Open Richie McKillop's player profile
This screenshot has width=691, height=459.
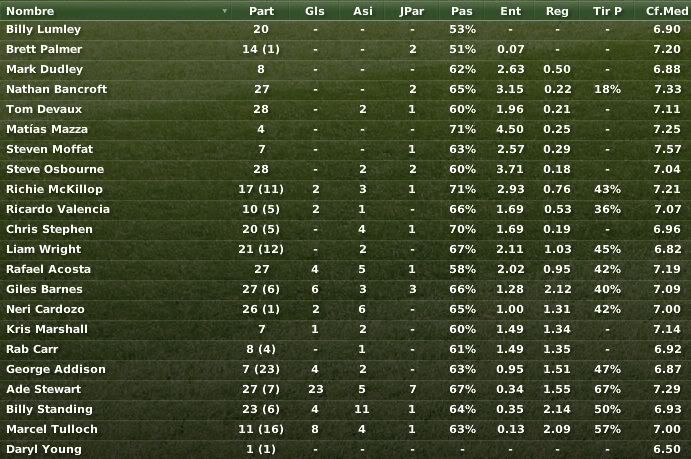pyautogui.click(x=54, y=189)
